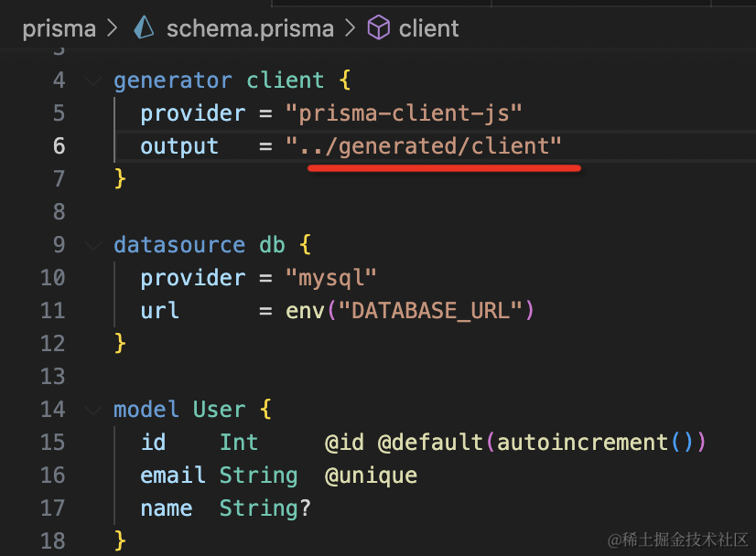Select the schema.prisma breadcrumb item
756x556 pixels.
pyautogui.click(x=249, y=28)
